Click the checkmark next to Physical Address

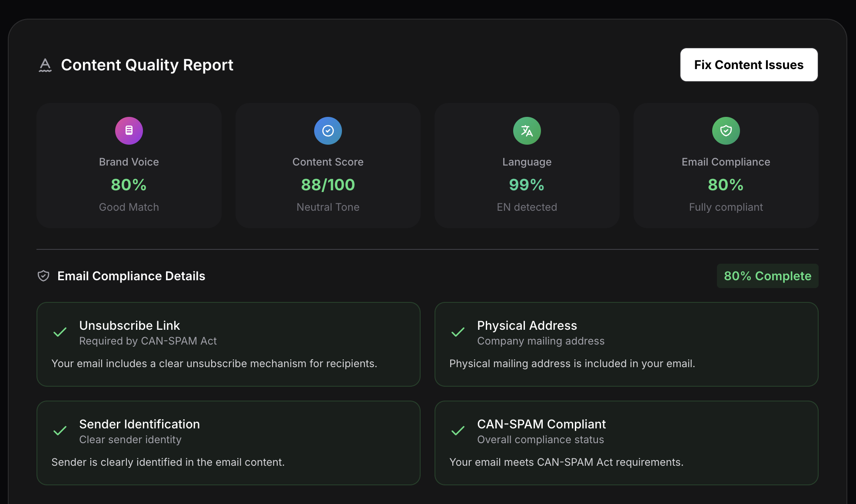click(458, 332)
